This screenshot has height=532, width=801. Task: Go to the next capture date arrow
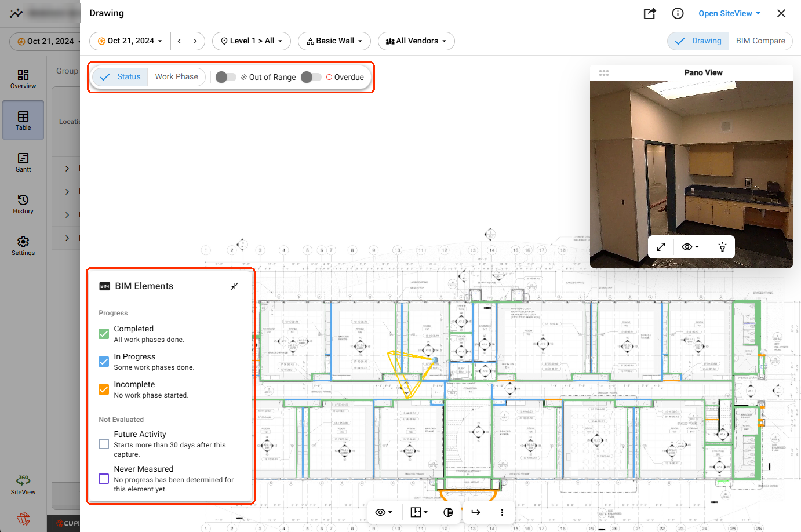coord(195,41)
